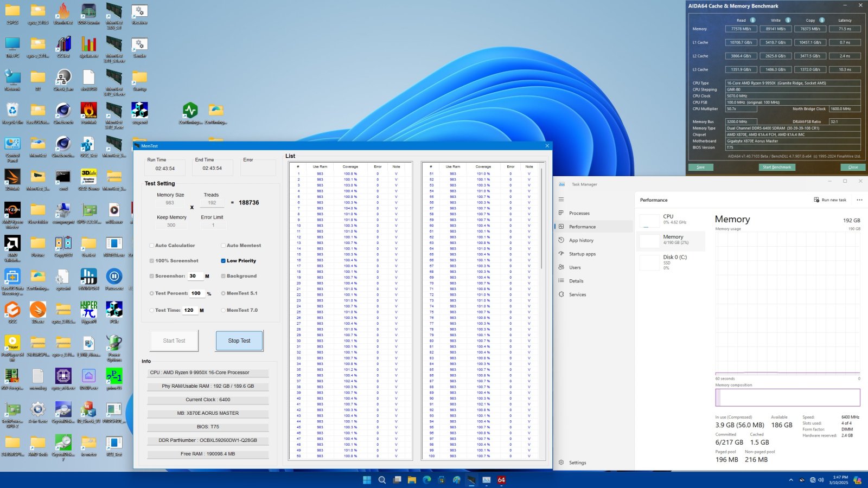Launch HyperPI from the desktop
The width and height of the screenshot is (868, 488).
pyautogui.click(x=88, y=312)
